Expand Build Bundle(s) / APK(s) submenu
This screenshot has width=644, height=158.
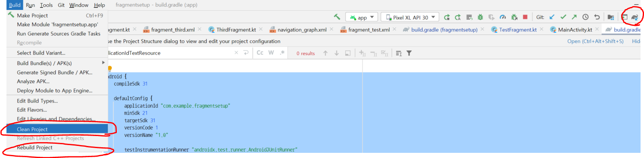coord(57,63)
